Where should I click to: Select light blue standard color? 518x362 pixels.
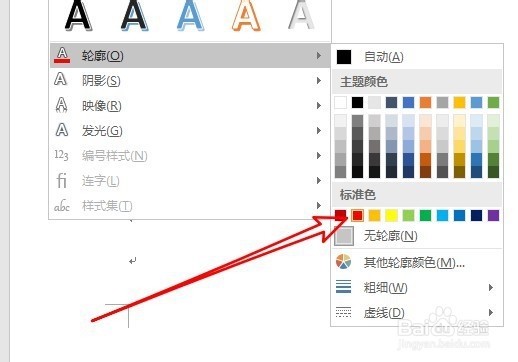tap(442, 215)
